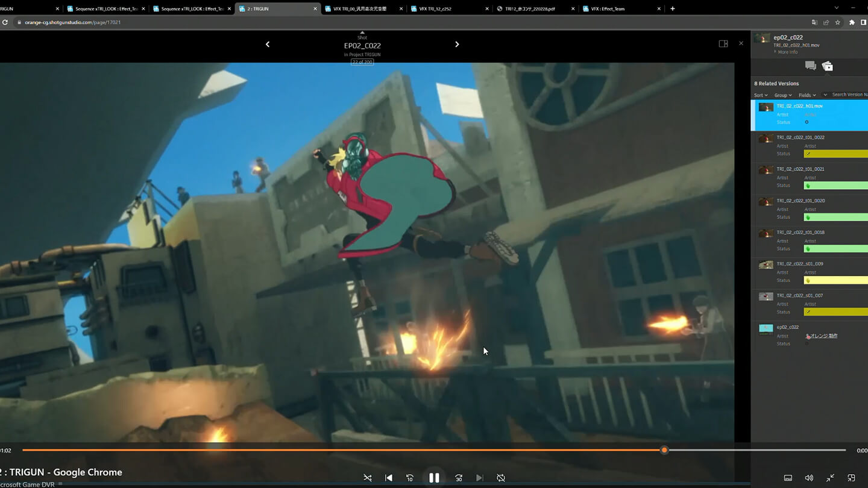The width and height of the screenshot is (868, 488).
Task: Click green status of TRI_02_c022_t01_0021
Action: coord(836,186)
